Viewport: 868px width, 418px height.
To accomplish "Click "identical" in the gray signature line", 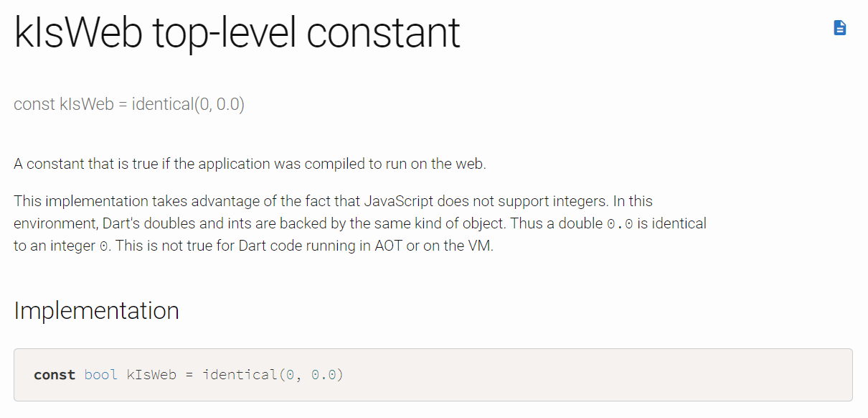I will (162, 104).
